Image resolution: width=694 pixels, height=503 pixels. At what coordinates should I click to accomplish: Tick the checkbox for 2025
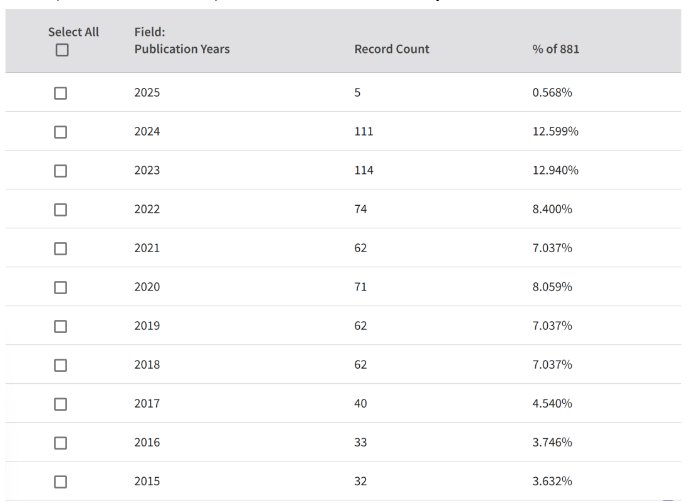click(61, 93)
